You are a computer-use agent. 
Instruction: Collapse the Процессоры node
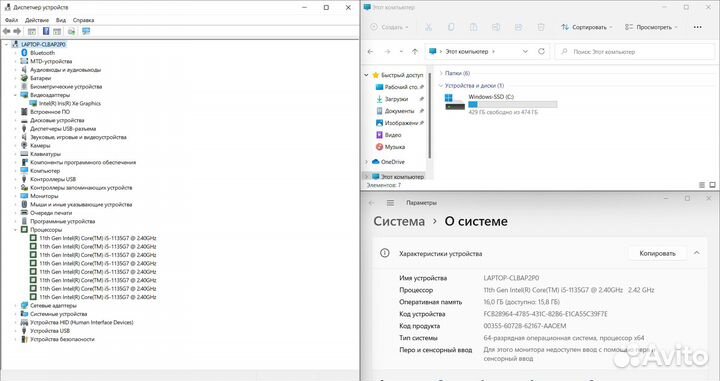15,230
